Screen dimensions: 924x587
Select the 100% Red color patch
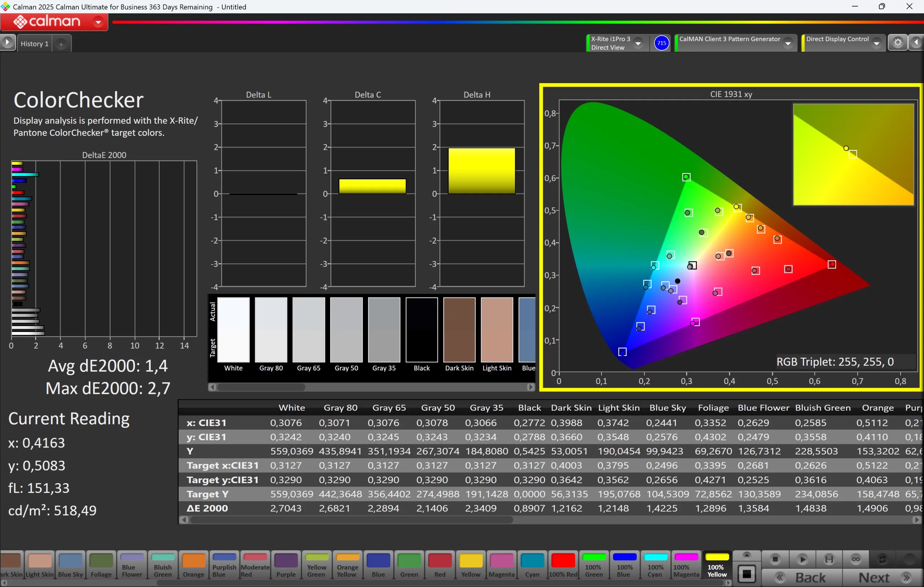(563, 565)
